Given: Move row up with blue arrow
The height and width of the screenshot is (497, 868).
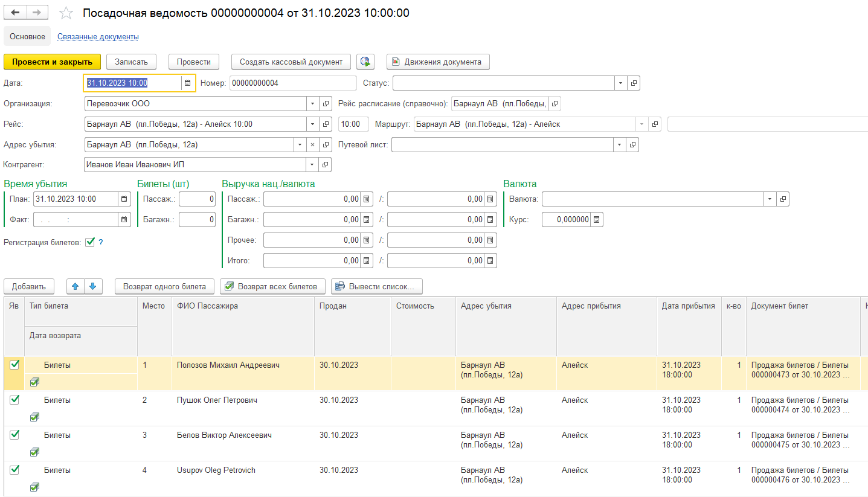Looking at the screenshot, I should 76,286.
